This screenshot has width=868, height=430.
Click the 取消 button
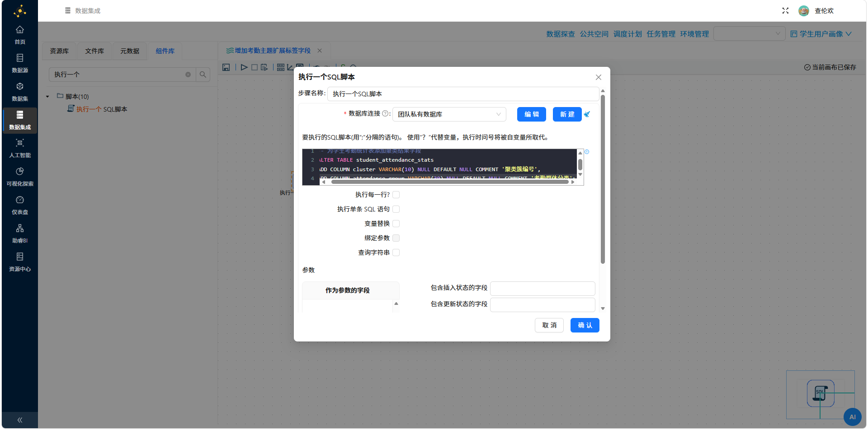tap(549, 325)
